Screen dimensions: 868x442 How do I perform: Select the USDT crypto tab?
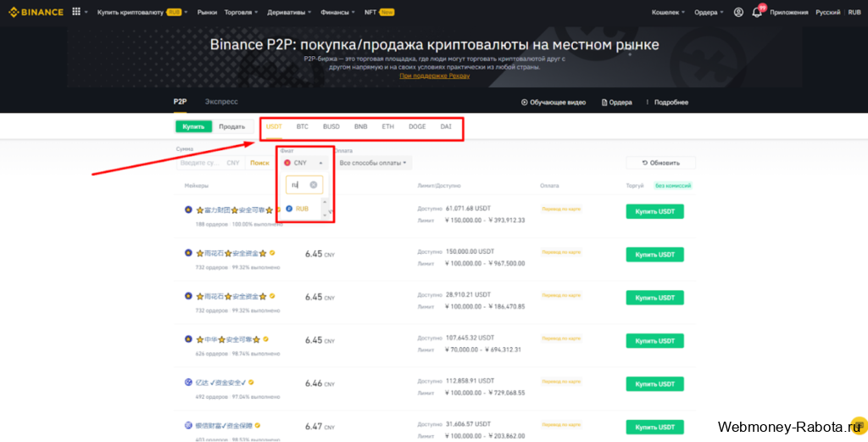pyautogui.click(x=274, y=127)
